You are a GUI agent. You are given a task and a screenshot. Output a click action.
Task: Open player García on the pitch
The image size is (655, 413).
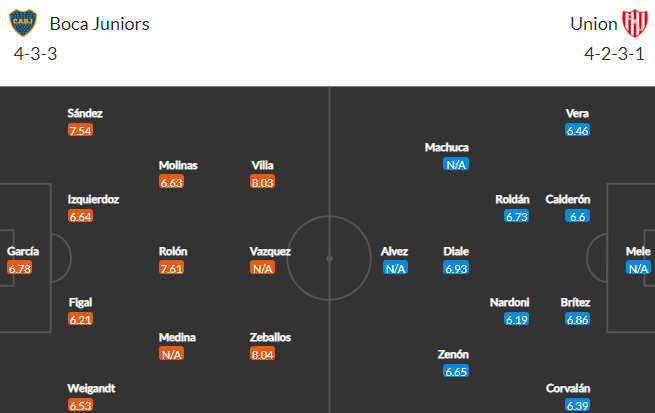click(x=23, y=251)
